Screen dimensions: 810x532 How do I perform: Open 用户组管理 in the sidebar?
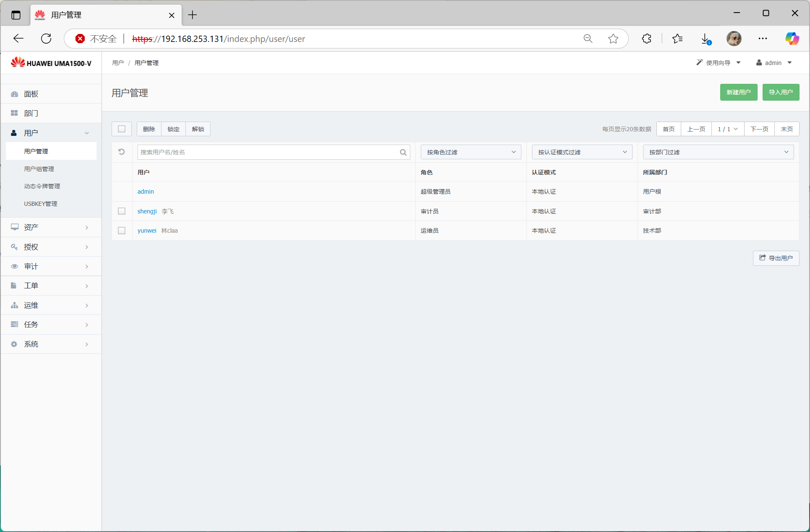(x=39, y=169)
